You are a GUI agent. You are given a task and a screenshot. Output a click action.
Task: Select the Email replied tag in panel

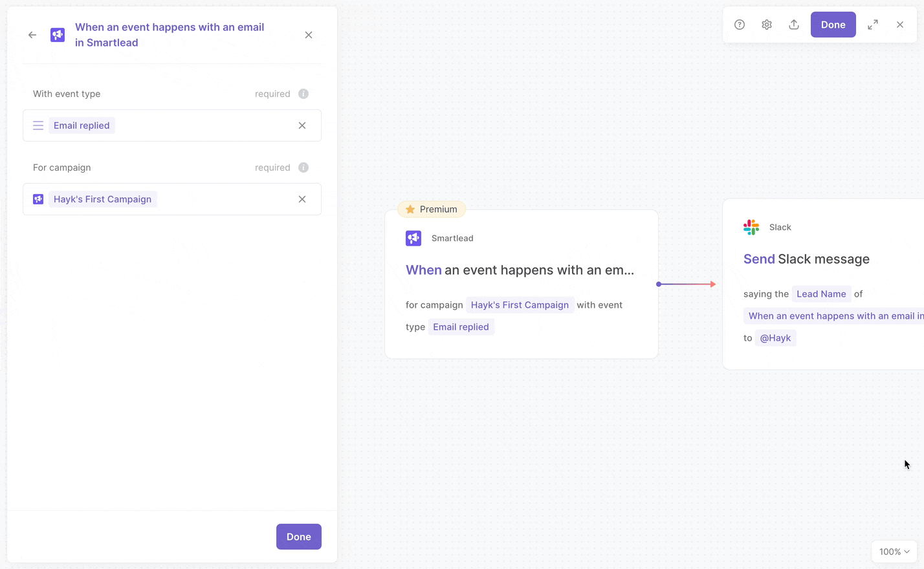tap(82, 125)
